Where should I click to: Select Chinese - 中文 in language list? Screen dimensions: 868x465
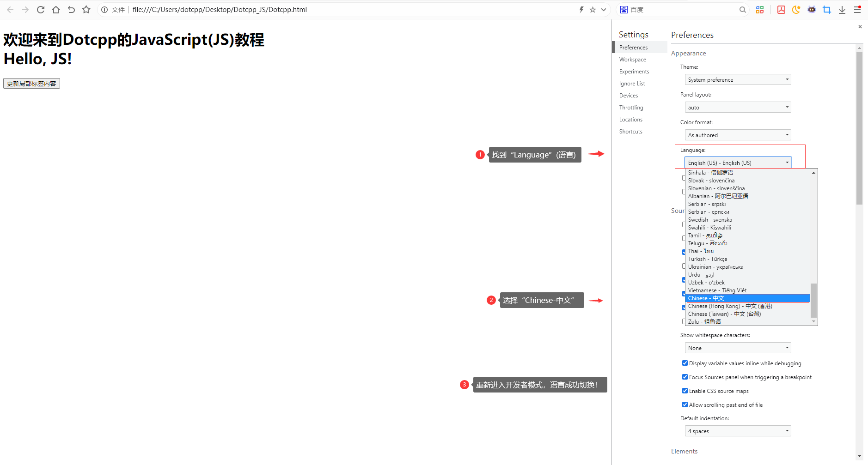coord(747,298)
